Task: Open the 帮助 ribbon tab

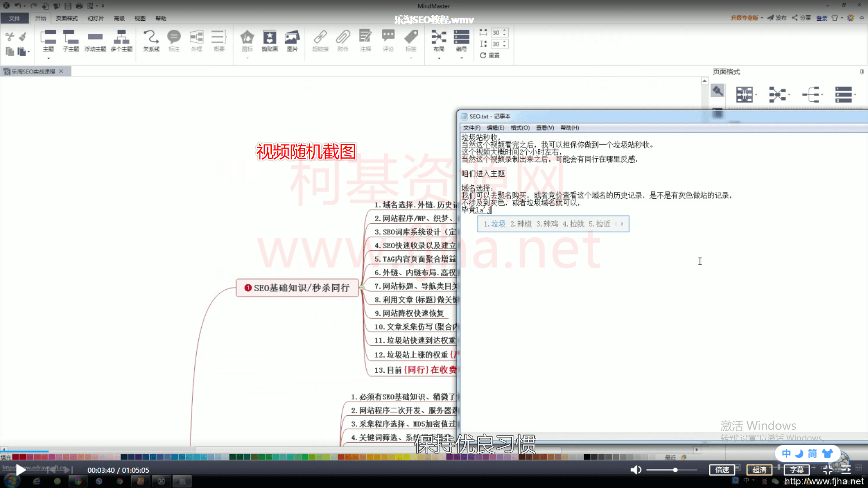Action: pyautogui.click(x=160, y=18)
